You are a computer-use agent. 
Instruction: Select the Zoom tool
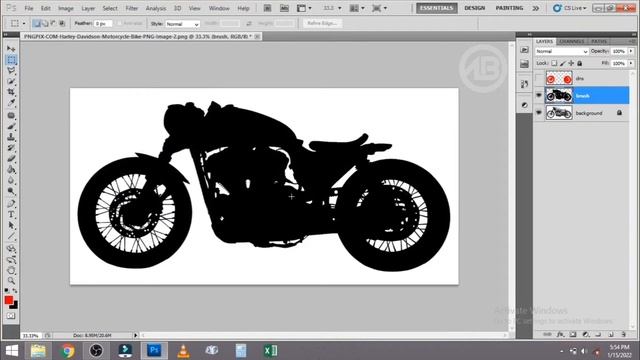tap(11, 281)
